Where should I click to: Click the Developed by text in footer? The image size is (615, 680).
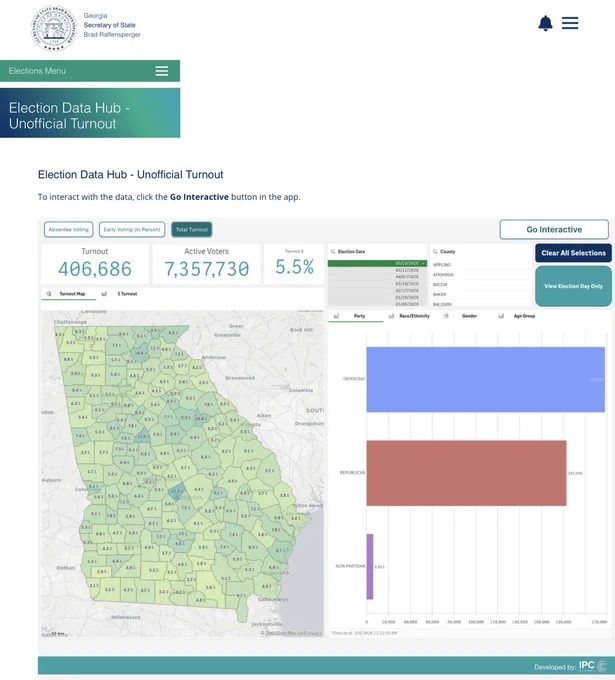555,667
